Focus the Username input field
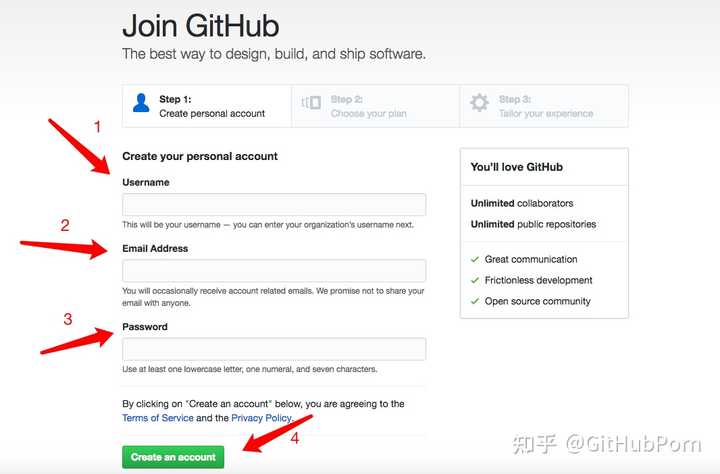 click(x=274, y=204)
